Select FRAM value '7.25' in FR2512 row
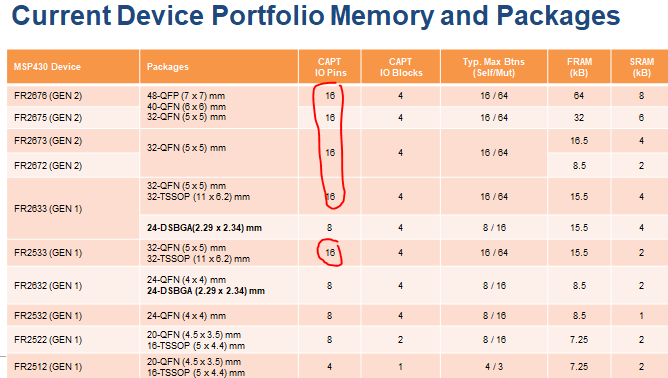The height and width of the screenshot is (378, 668). (579, 367)
